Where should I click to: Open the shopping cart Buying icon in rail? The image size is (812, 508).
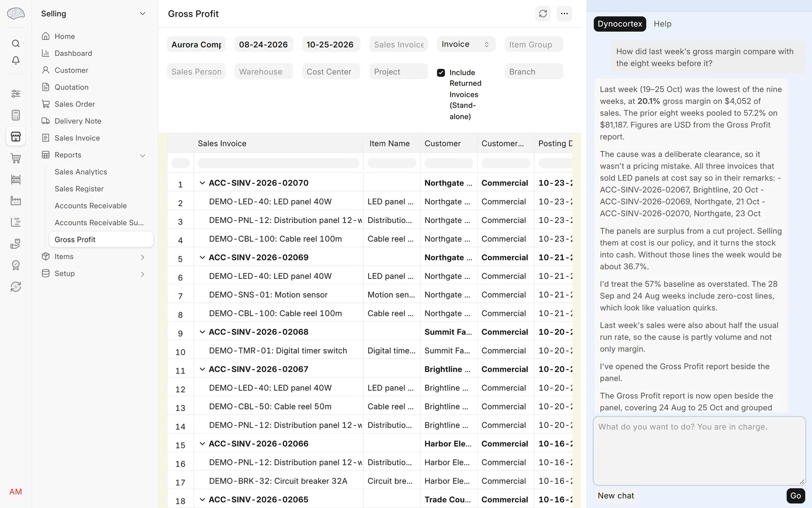point(16,158)
